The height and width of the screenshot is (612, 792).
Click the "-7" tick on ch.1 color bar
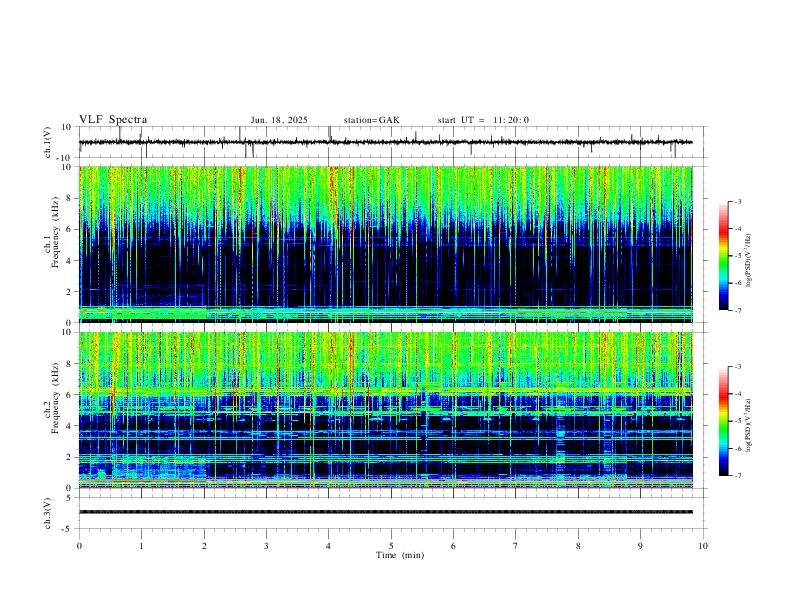point(737,310)
